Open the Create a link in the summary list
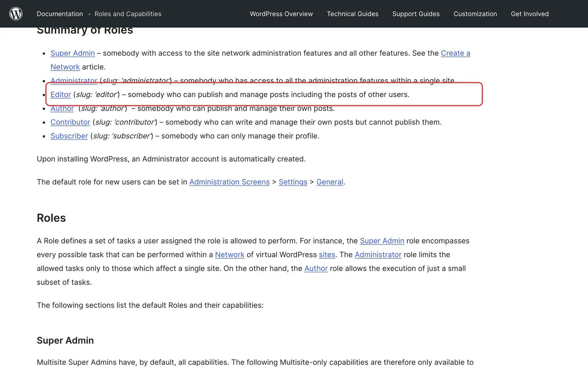Image resolution: width=588 pixels, height=368 pixels. pyautogui.click(x=456, y=53)
